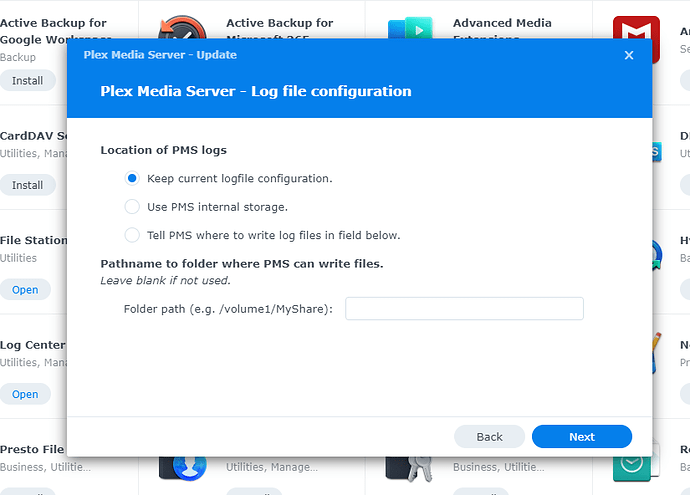Viewport: 690px width, 495px height.
Task: Open the File Station package
Action: 25,290
